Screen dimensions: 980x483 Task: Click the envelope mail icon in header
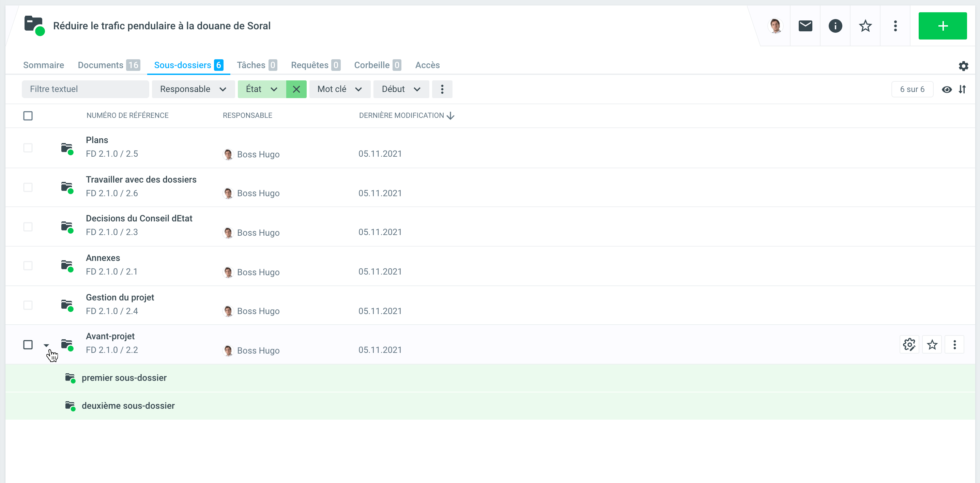(805, 26)
